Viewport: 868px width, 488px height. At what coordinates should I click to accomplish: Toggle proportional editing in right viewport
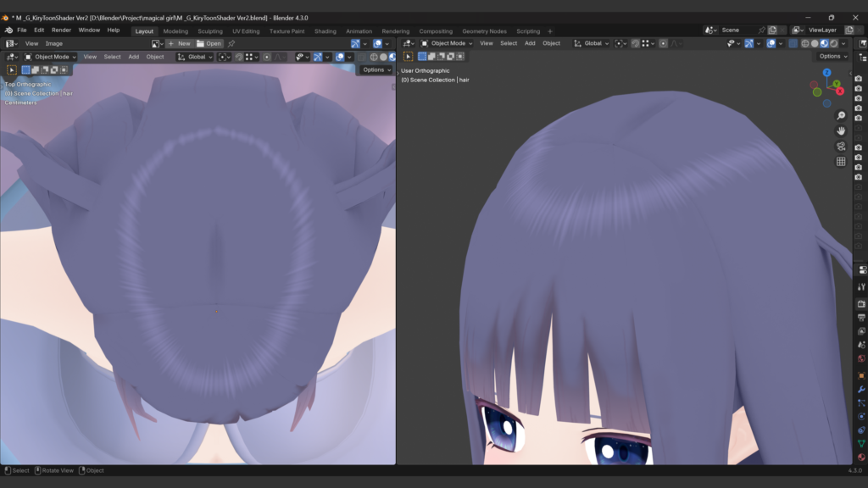[x=663, y=43]
